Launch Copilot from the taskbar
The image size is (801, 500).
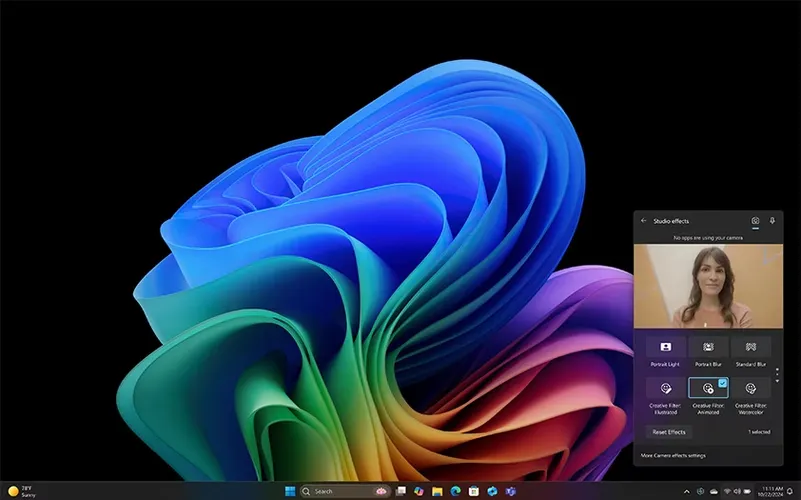[x=419, y=491]
